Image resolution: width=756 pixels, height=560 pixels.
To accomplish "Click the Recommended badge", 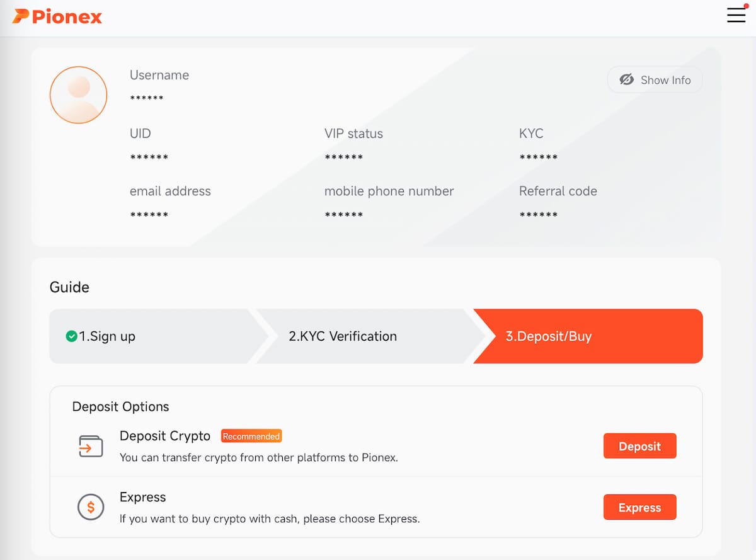I will tap(251, 436).
